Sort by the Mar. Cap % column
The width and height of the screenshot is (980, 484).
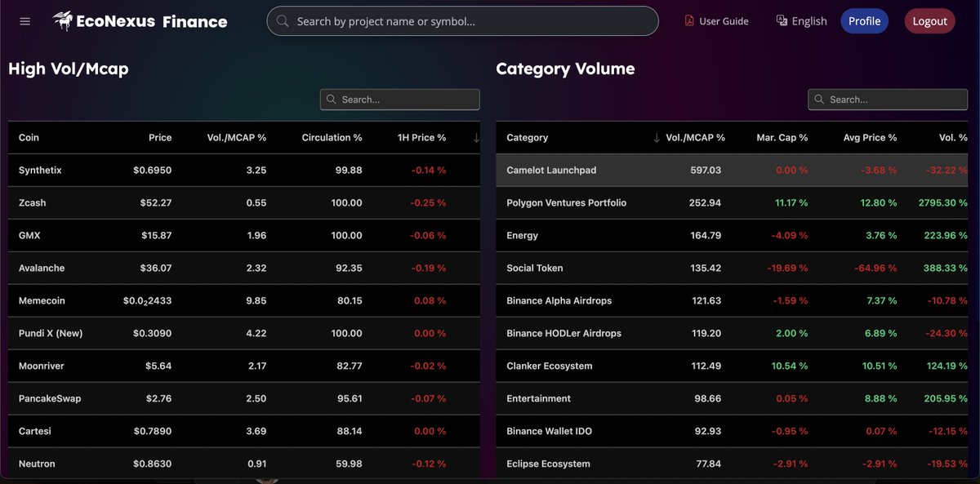pos(782,137)
